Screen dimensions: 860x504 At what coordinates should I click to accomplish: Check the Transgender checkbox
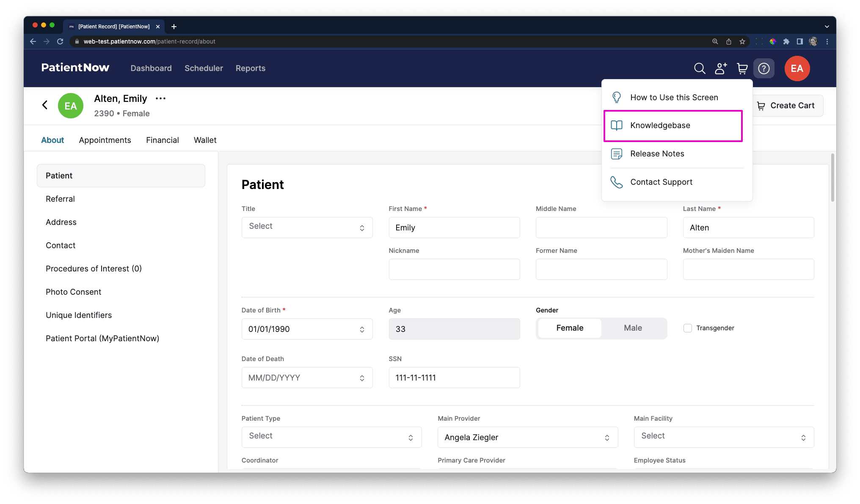[687, 328]
